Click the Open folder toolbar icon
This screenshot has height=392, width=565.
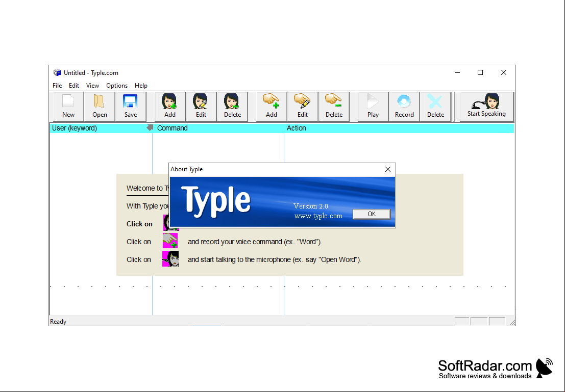click(100, 106)
